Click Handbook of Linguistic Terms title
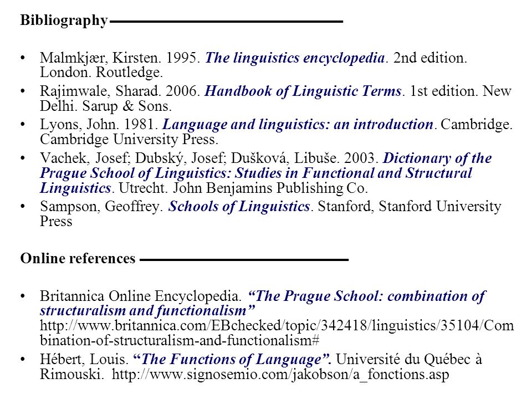The width and height of the screenshot is (532, 399). (x=303, y=91)
